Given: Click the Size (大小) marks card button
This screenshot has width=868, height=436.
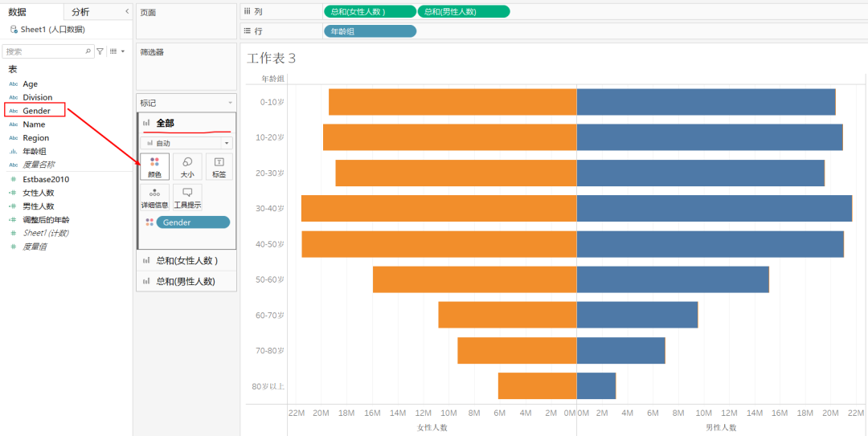Looking at the screenshot, I should pyautogui.click(x=186, y=166).
